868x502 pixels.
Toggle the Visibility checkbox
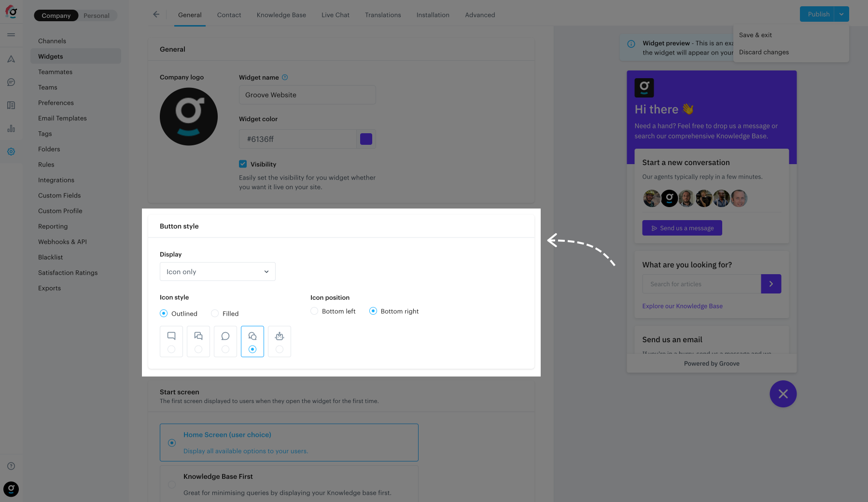click(243, 164)
